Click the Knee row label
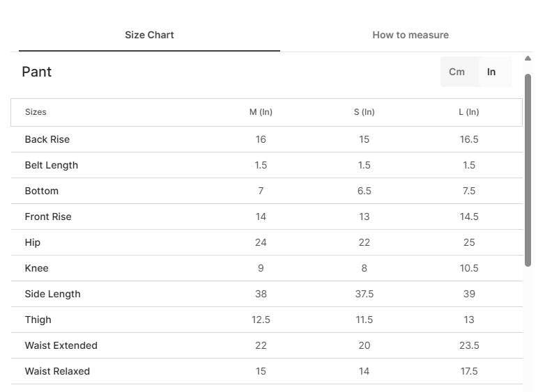545x392 pixels. click(36, 268)
